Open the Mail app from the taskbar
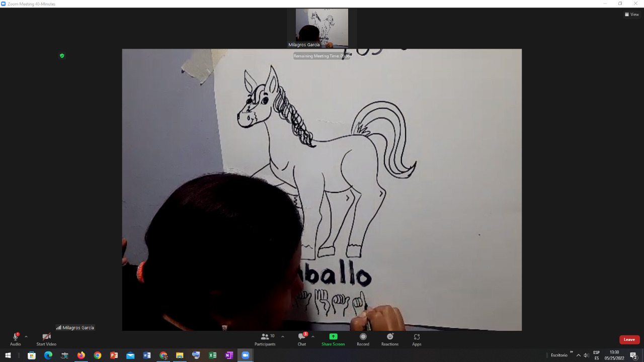Image resolution: width=644 pixels, height=362 pixels. 130,355
